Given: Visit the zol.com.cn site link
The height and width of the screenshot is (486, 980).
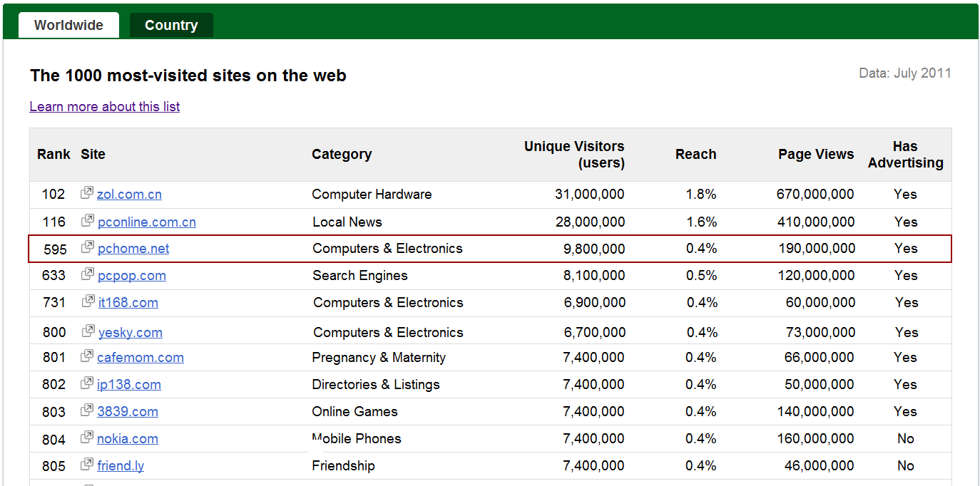Looking at the screenshot, I should click(129, 195).
